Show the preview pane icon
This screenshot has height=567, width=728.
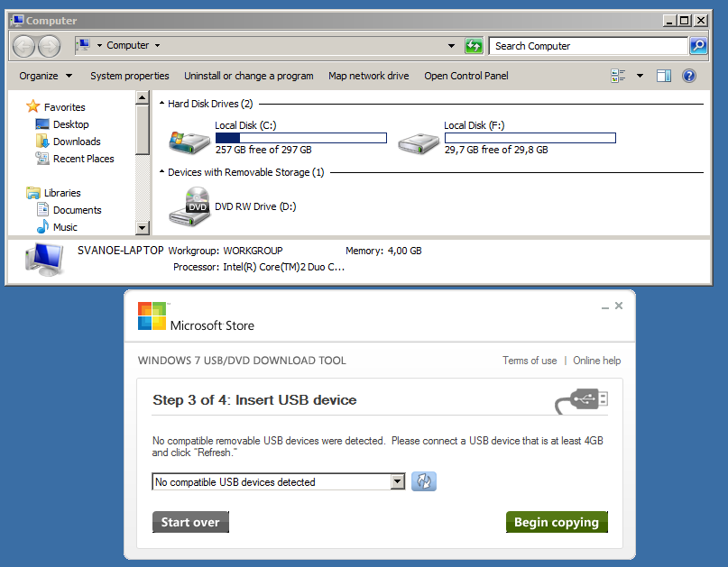tap(664, 76)
